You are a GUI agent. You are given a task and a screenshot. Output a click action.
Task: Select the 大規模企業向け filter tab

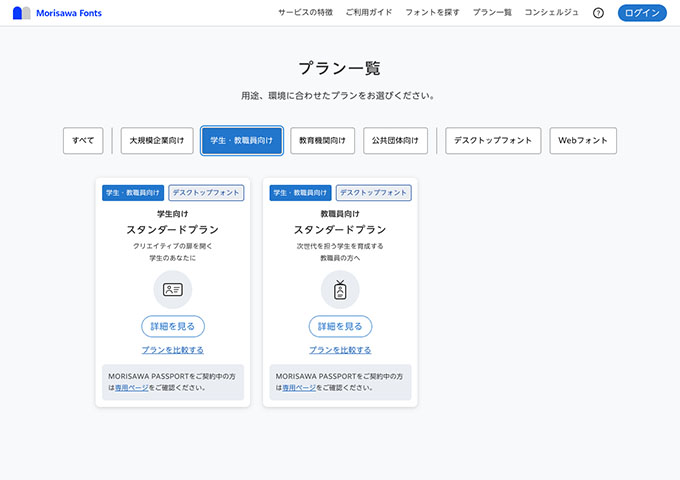(x=157, y=140)
